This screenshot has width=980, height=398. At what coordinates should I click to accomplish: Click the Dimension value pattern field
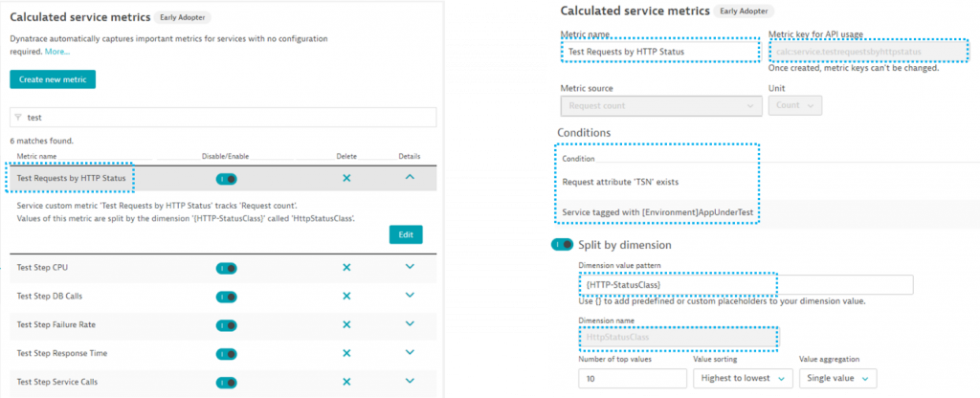pos(746,285)
